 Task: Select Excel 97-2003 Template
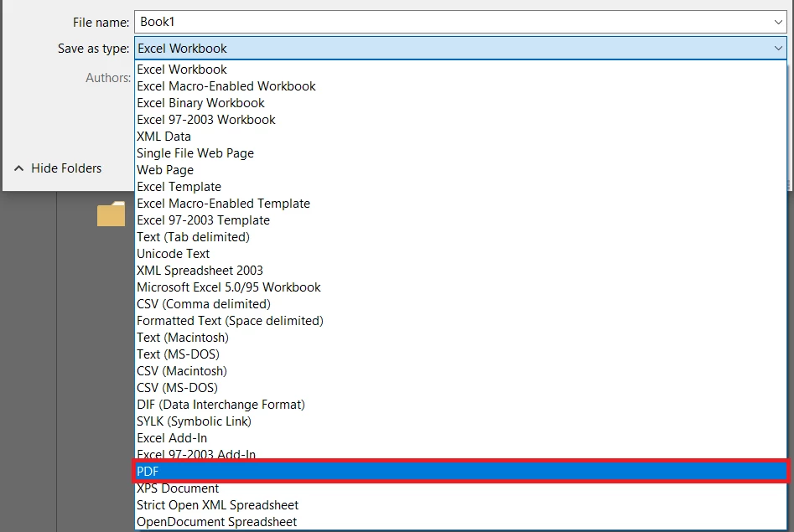pyautogui.click(x=461, y=220)
